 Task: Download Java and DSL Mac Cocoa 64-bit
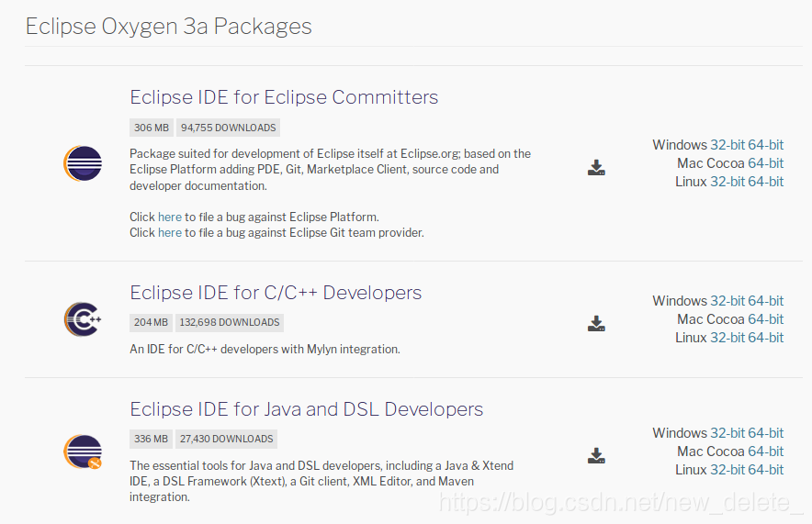point(765,452)
